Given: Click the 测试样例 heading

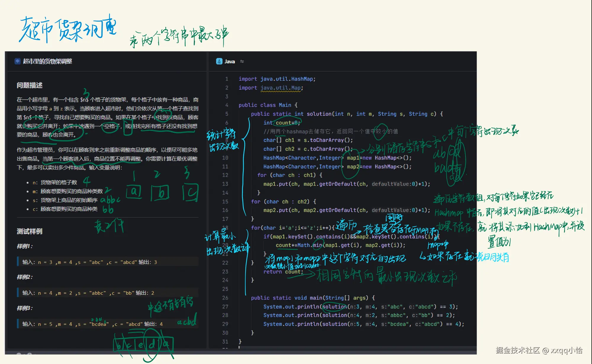Looking at the screenshot, I should [x=30, y=231].
